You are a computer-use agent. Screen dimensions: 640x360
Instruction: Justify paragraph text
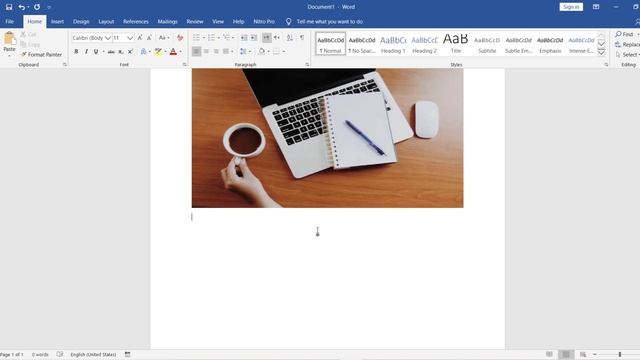click(x=226, y=51)
